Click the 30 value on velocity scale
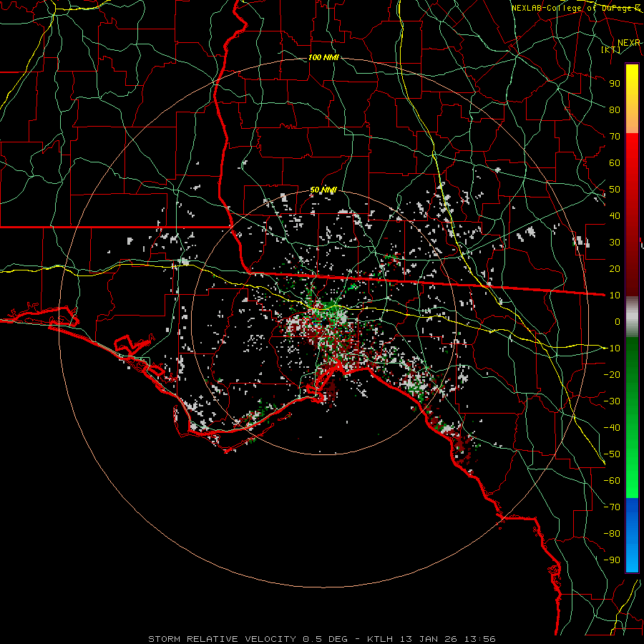This screenshot has width=644, height=644. click(615, 243)
